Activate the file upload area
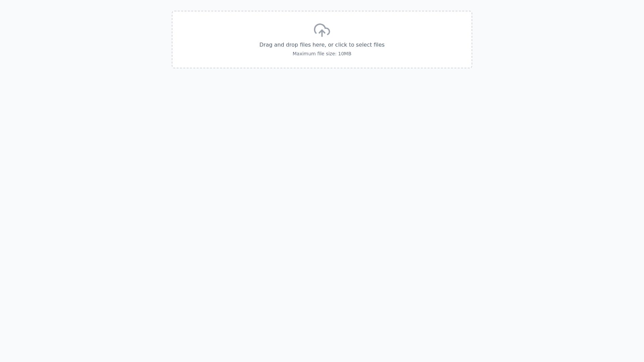Image resolution: width=644 pixels, height=362 pixels. [x=322, y=40]
